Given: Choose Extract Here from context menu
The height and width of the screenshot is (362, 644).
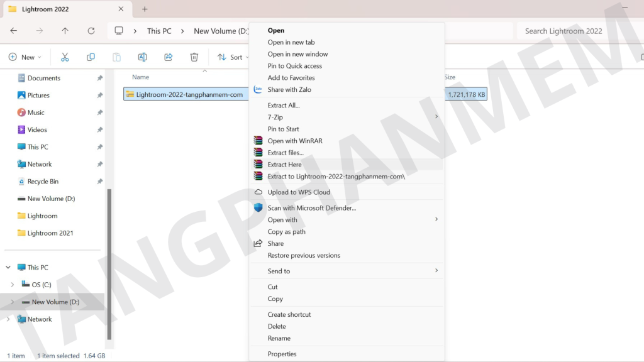Looking at the screenshot, I should (284, 165).
